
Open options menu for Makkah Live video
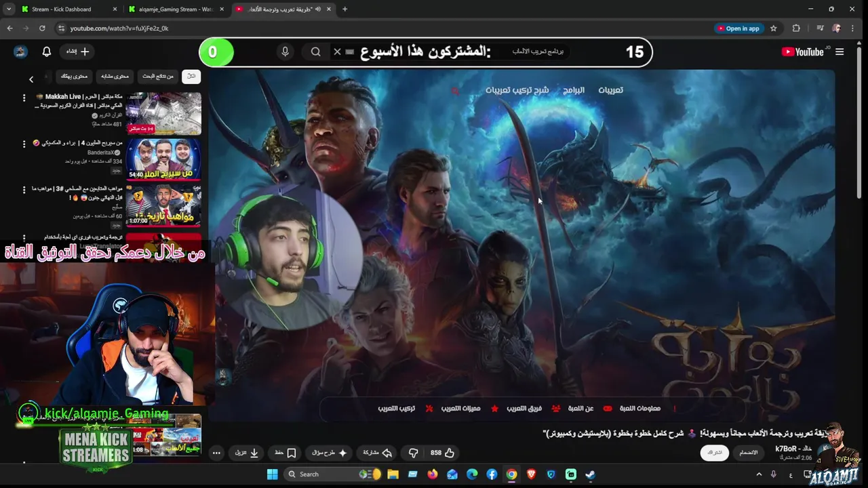[24, 98]
